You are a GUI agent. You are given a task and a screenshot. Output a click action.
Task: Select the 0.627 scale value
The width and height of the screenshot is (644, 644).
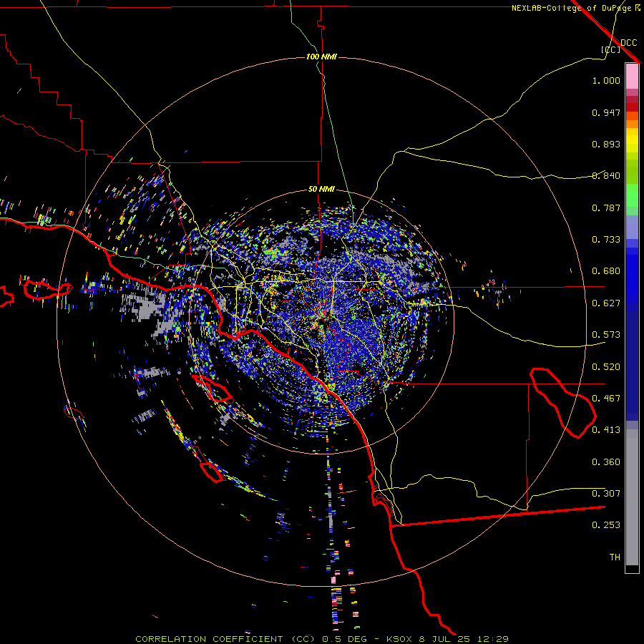point(606,303)
